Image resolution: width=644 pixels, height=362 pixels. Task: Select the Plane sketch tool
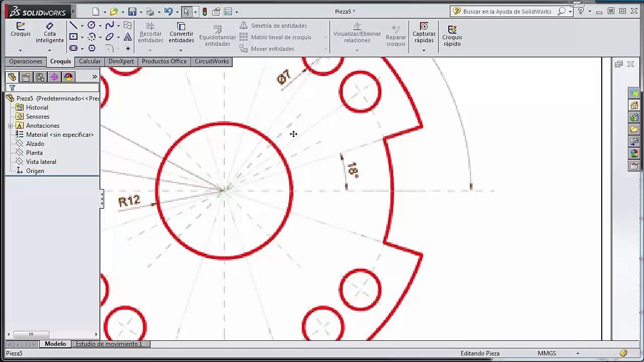pos(128,25)
